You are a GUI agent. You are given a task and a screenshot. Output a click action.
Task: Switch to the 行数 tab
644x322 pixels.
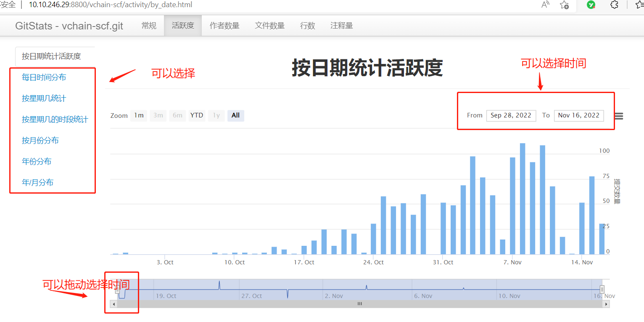pos(308,26)
